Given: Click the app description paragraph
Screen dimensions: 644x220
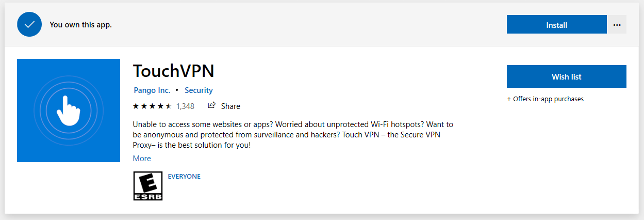Looking at the screenshot, I should [x=293, y=135].
